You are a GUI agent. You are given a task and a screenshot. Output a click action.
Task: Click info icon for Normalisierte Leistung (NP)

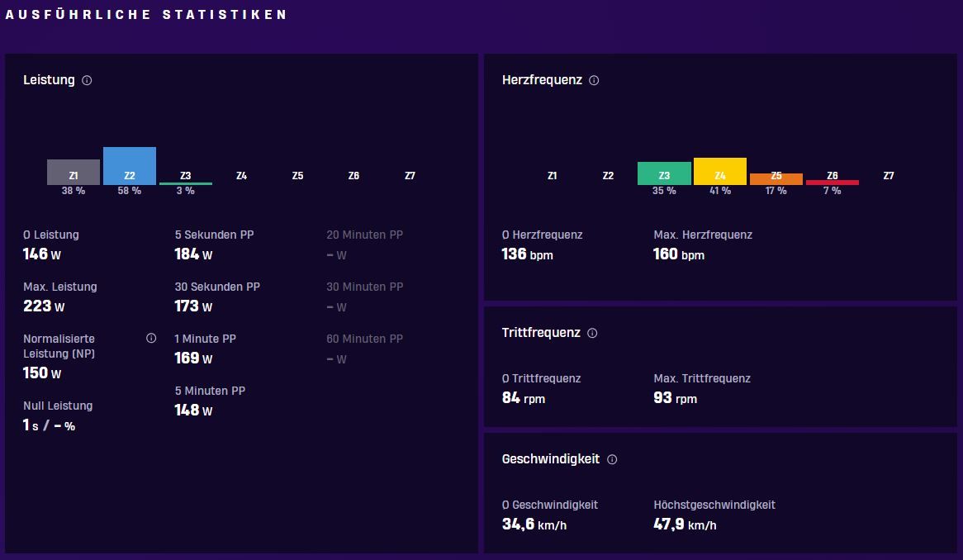tap(151, 339)
